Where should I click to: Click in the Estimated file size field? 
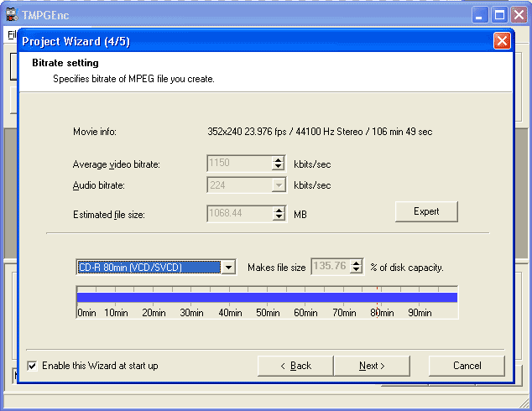pos(238,214)
